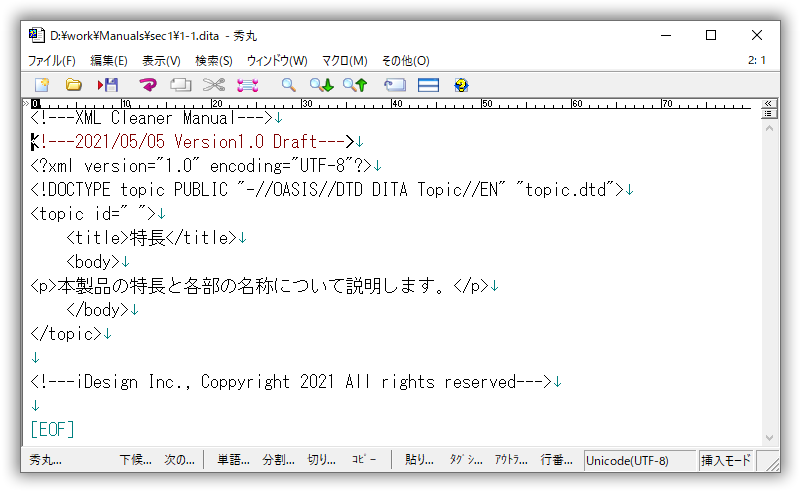801x493 pixels.
Task: Find previous with the up-arrow magnifier
Action: click(355, 85)
